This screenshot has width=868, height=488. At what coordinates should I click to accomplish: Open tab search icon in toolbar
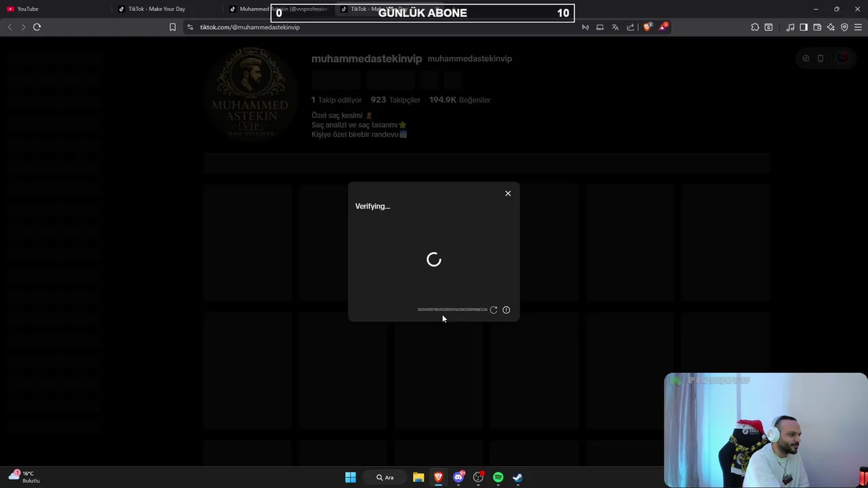coord(768,27)
